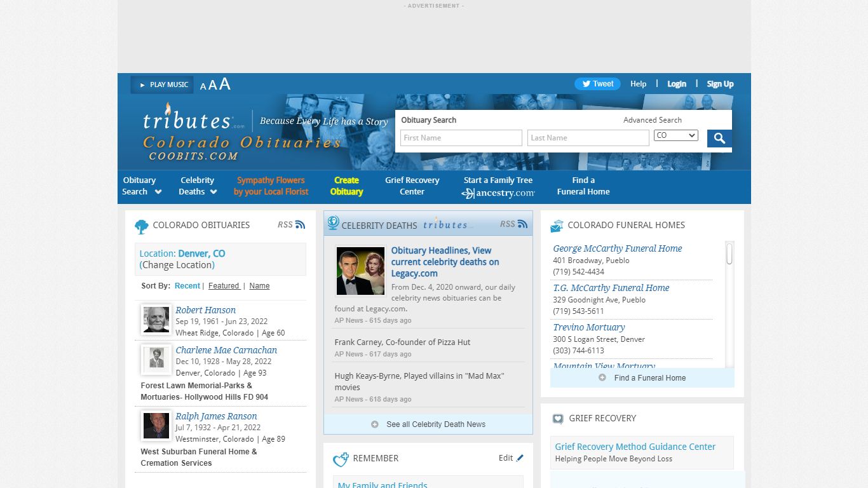The height and width of the screenshot is (488, 868).
Task: Click West Suburban Funeral Home text
Action: point(199,457)
